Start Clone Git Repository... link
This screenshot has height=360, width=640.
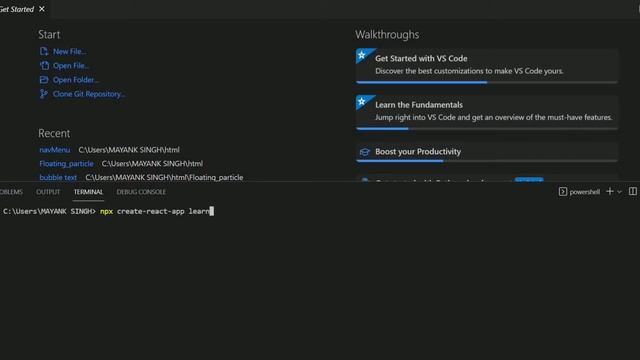[x=89, y=94]
